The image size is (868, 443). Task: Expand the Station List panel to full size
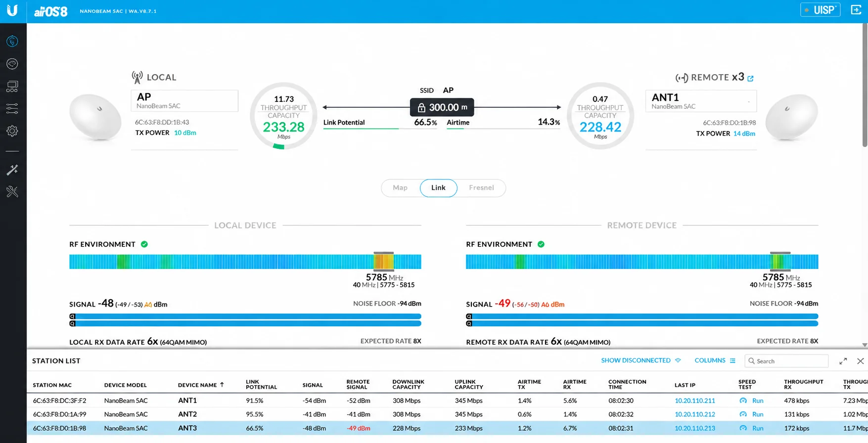[x=843, y=361]
